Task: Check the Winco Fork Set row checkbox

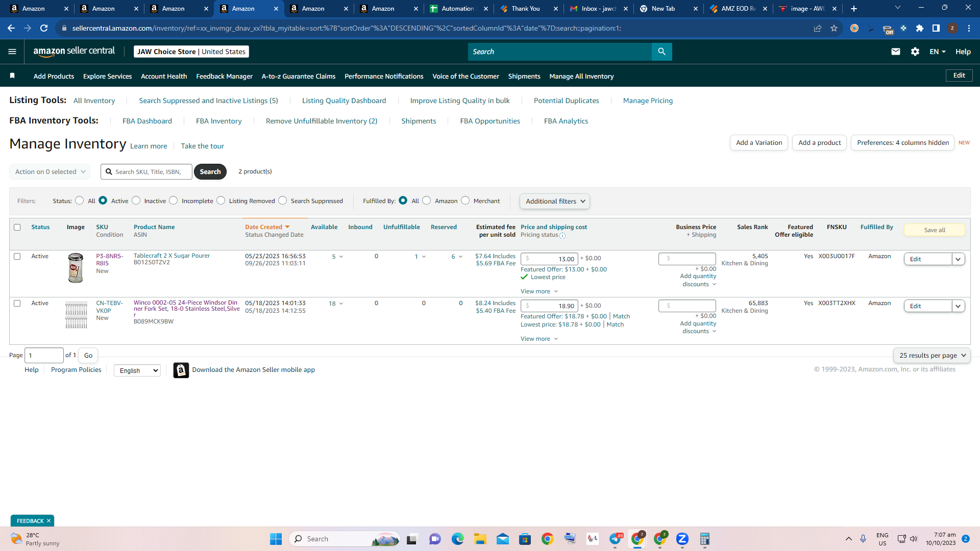Action: coord(17,304)
